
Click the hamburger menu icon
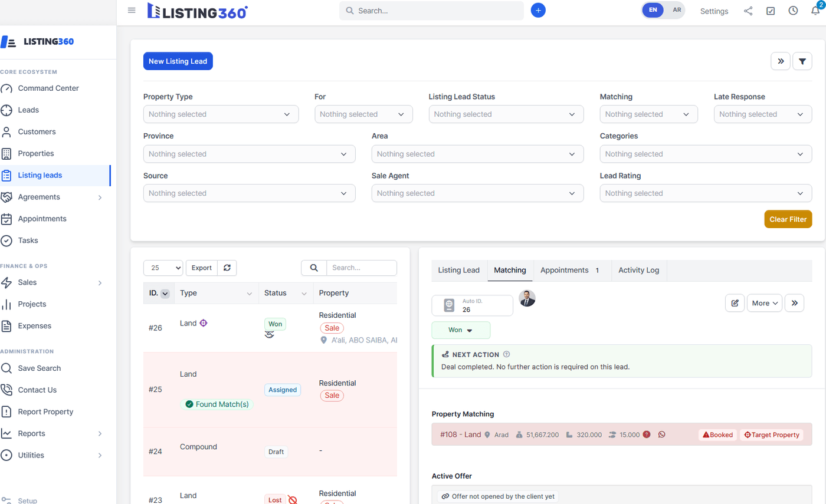pyautogui.click(x=132, y=11)
